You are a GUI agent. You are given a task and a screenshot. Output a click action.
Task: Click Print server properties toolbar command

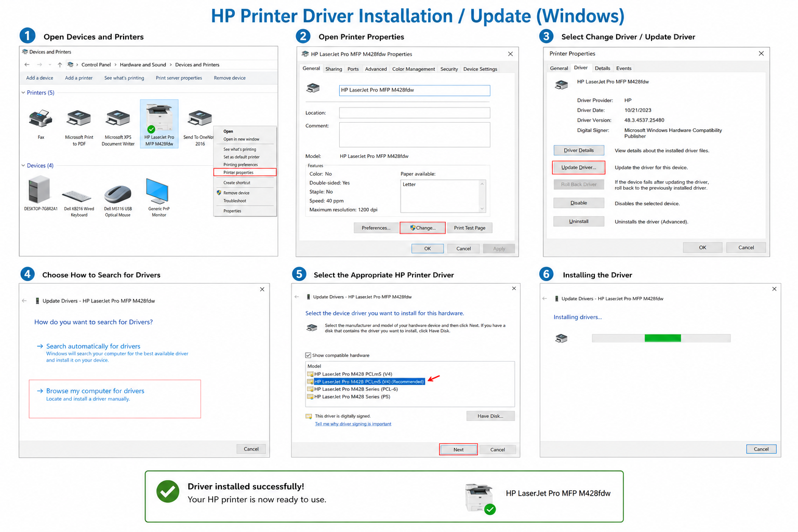coord(179,78)
